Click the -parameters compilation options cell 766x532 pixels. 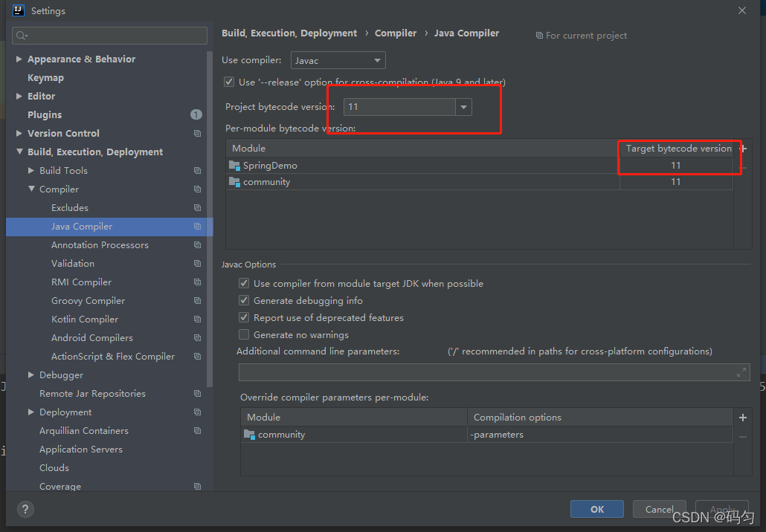[x=600, y=435]
